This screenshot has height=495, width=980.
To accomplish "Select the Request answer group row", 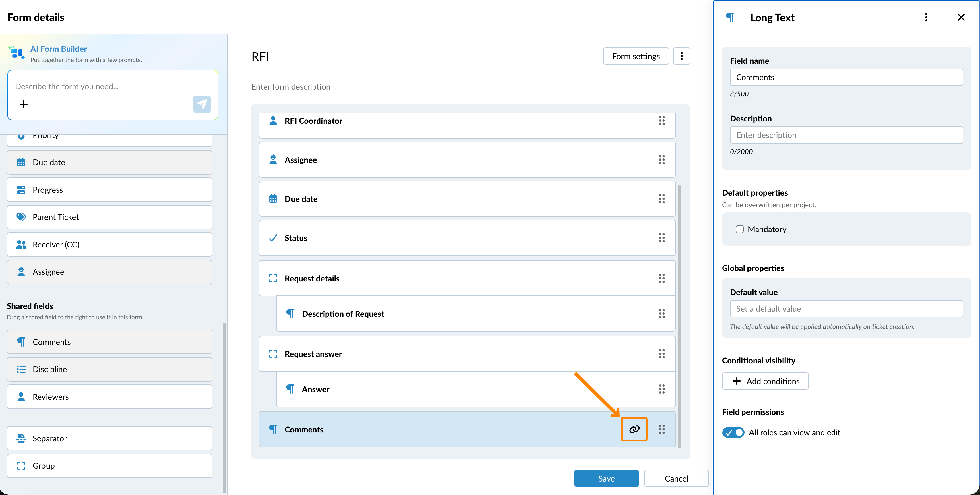I will click(x=467, y=354).
